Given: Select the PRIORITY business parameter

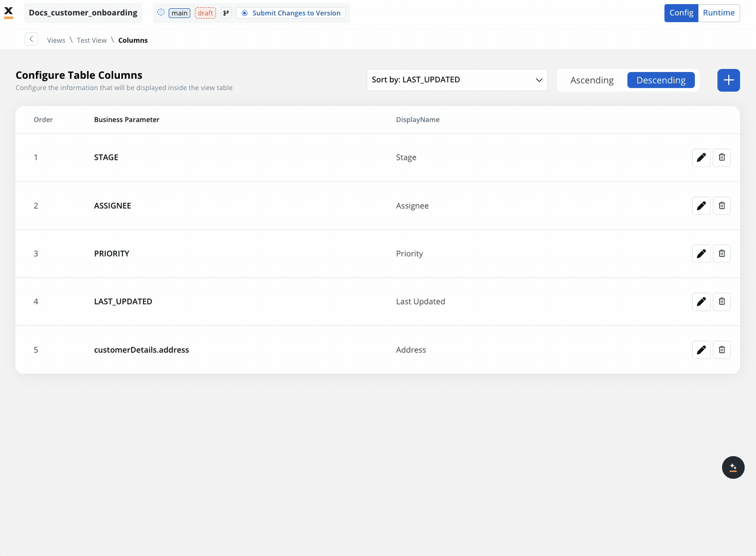Looking at the screenshot, I should click(x=112, y=254).
